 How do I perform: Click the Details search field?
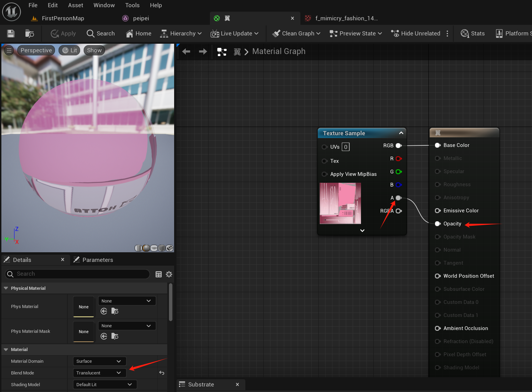pos(77,274)
